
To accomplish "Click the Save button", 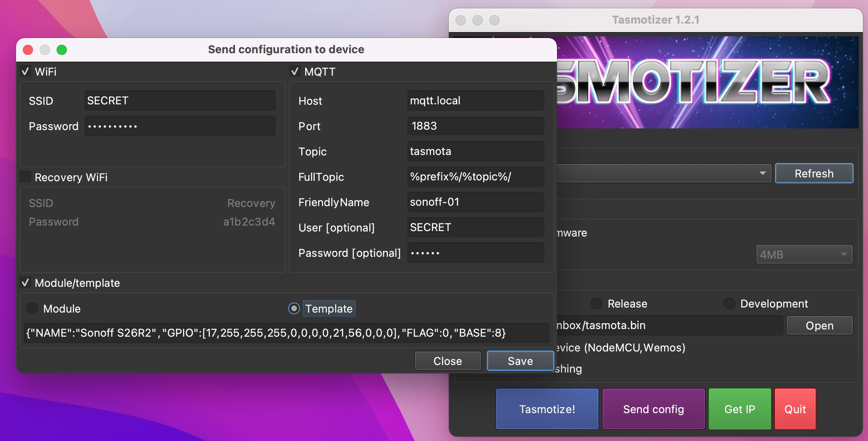I will point(520,361).
